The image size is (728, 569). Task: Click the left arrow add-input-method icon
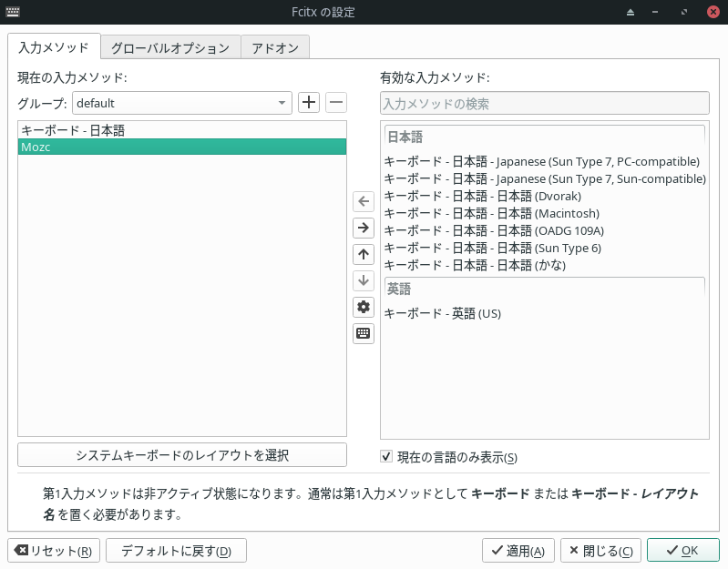click(x=364, y=201)
